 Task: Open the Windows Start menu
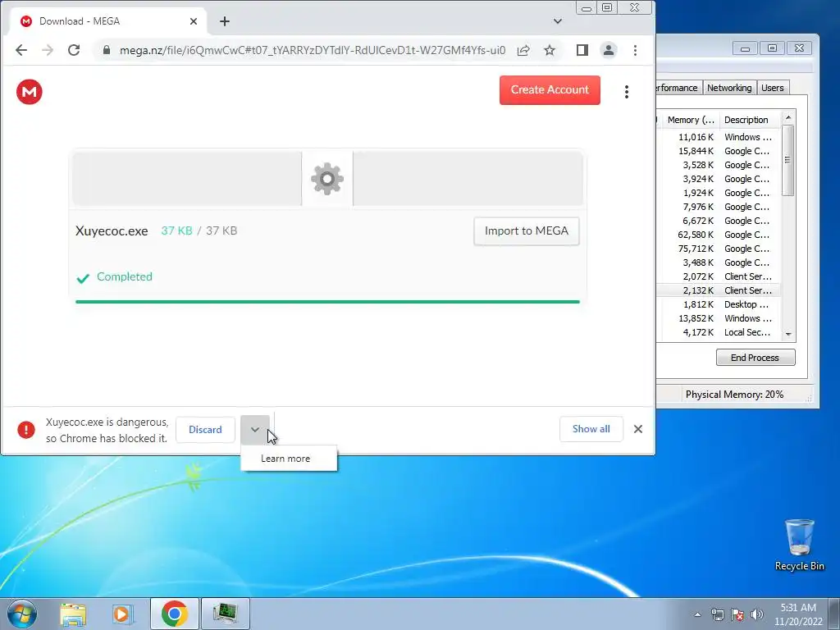[x=22, y=614]
